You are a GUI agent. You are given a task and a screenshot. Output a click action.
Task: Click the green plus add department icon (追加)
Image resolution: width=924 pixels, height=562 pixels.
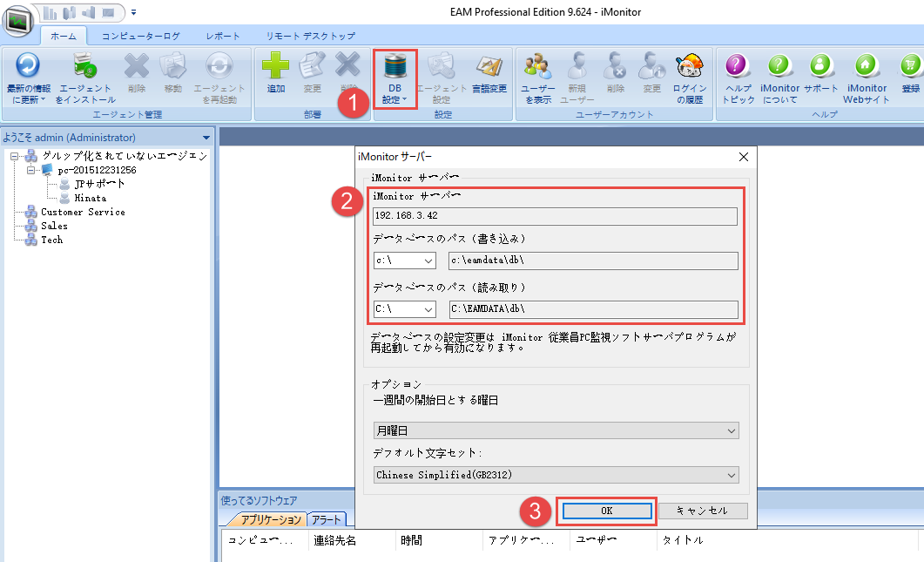[x=275, y=65]
